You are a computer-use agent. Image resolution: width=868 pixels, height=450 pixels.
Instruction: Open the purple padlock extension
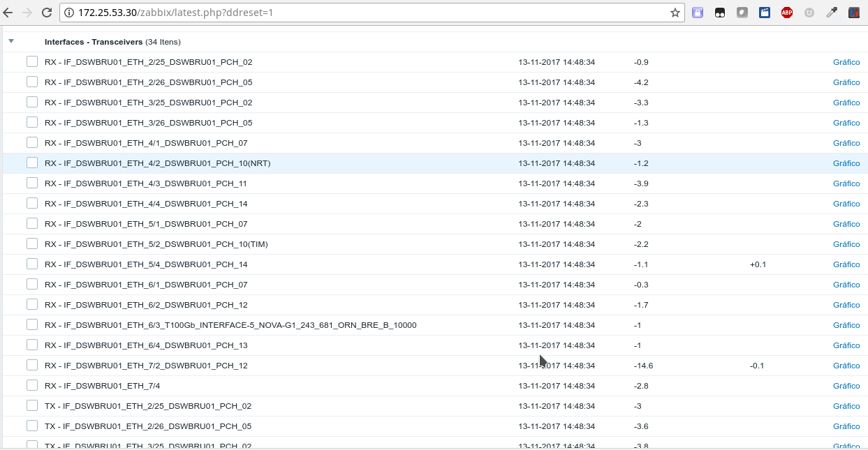coord(698,13)
